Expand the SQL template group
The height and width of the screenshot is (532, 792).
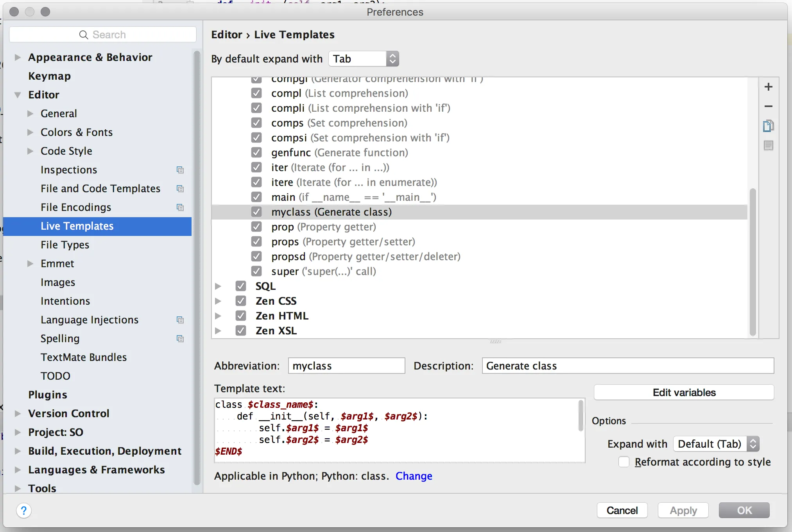click(x=218, y=286)
